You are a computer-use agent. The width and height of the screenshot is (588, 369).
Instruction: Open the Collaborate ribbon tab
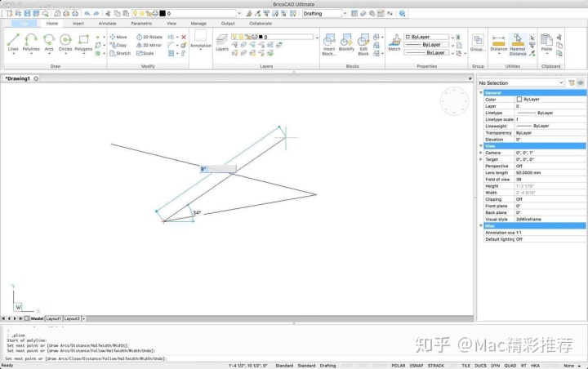pyautogui.click(x=261, y=23)
